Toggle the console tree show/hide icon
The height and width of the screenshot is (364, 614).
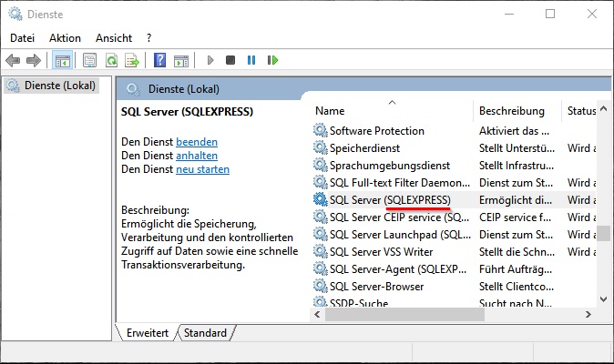[x=62, y=61]
